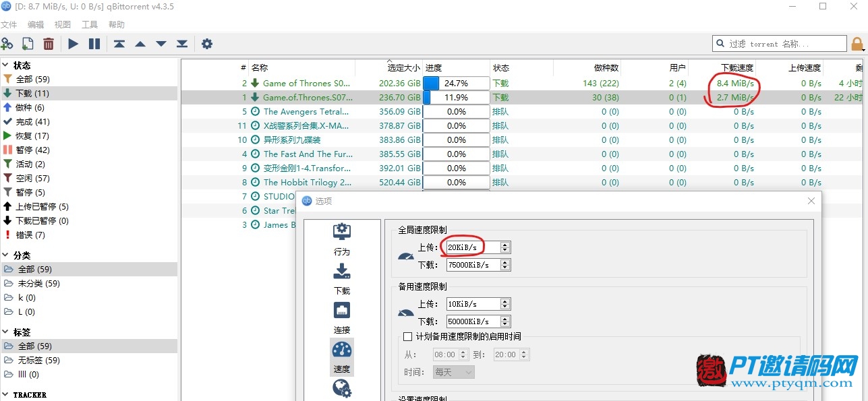Open the 文件 menu

pos(9,25)
